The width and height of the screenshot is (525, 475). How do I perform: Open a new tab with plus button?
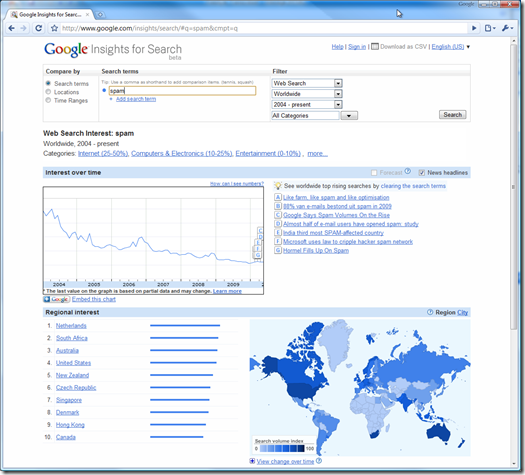click(x=100, y=15)
